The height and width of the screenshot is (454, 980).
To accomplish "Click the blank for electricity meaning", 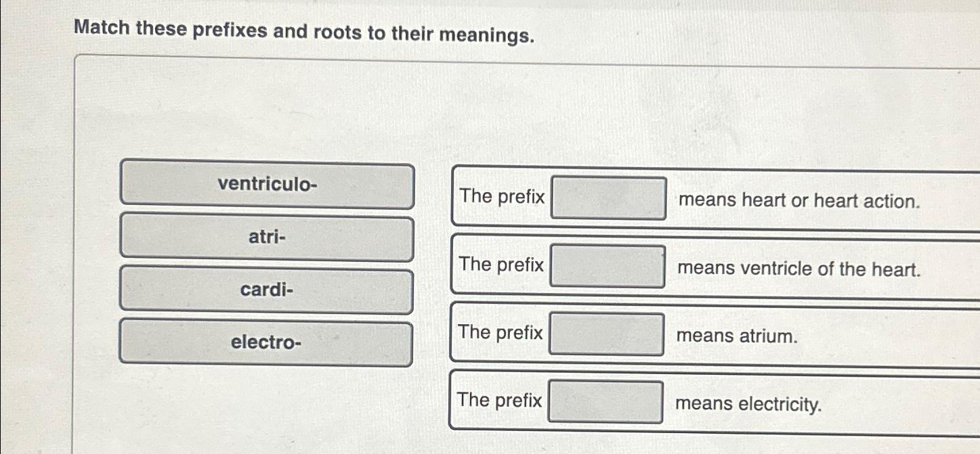I will pyautogui.click(x=606, y=401).
